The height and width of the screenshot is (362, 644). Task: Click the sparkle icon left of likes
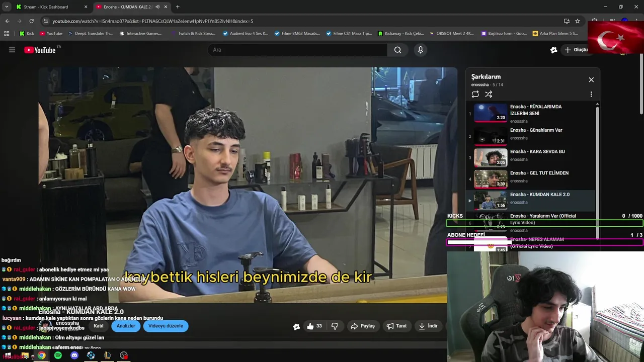tap(296, 326)
